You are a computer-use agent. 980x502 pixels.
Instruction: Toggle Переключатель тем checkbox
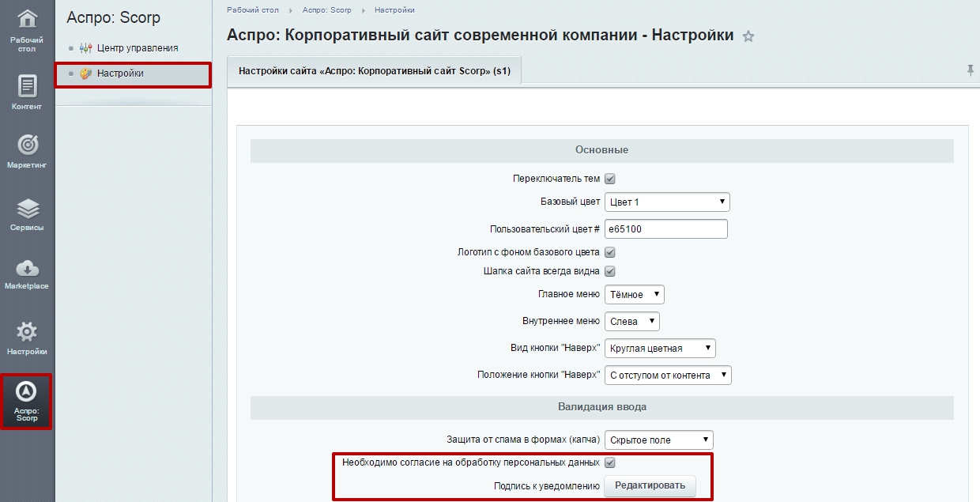pyautogui.click(x=609, y=179)
